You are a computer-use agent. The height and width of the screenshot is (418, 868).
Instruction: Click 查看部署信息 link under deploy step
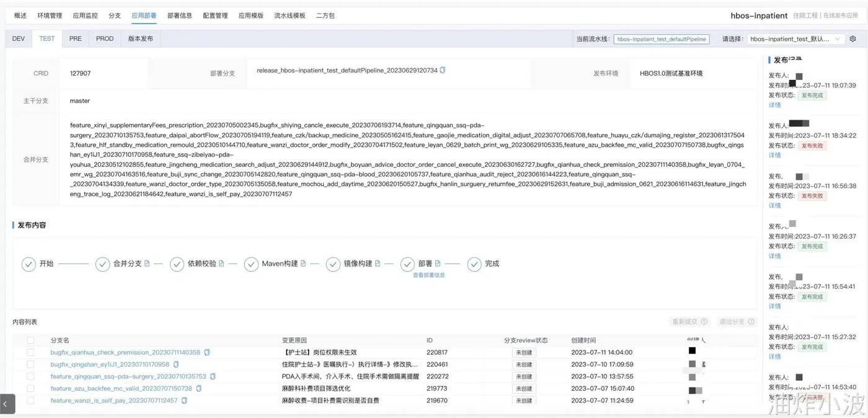[x=429, y=275]
